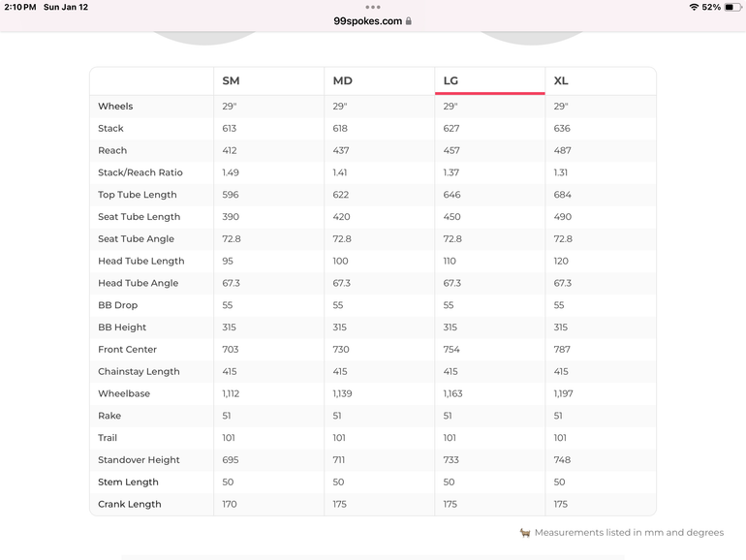Click the red underline beneath LG header

[x=489, y=93]
